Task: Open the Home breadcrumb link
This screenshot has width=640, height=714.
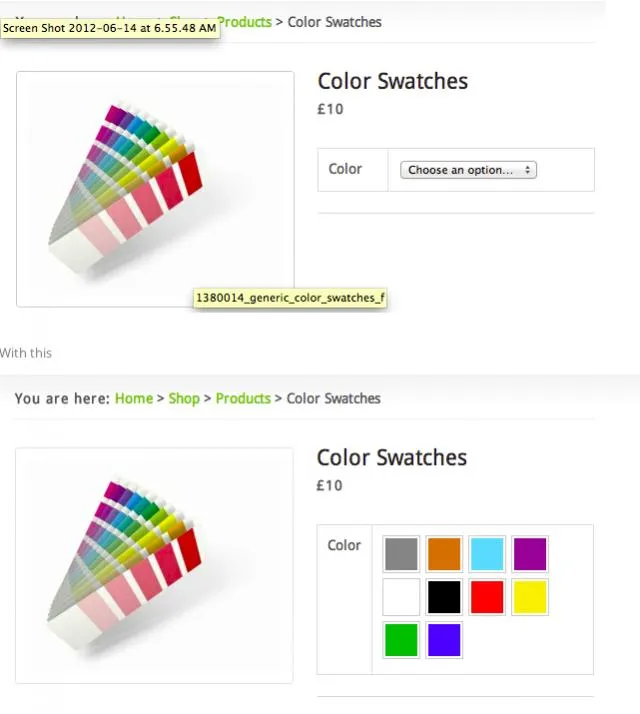Action: 134,398
